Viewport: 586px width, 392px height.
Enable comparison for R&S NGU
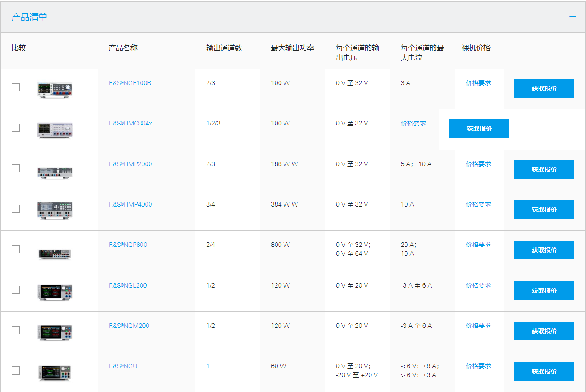tap(16, 370)
